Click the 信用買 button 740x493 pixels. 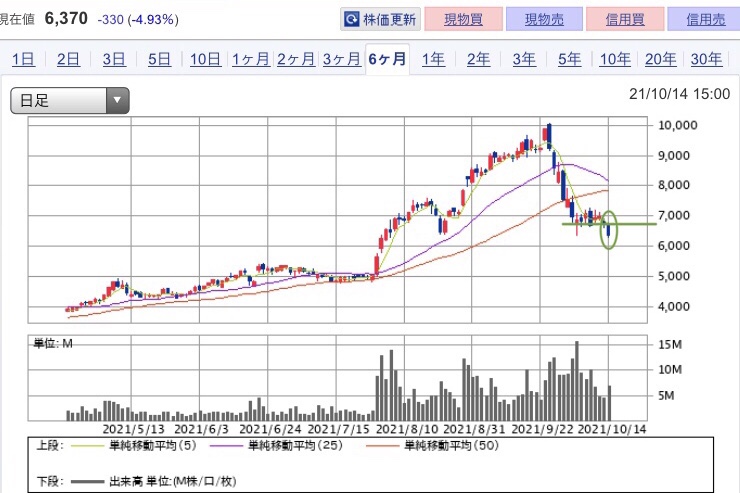[625, 19]
